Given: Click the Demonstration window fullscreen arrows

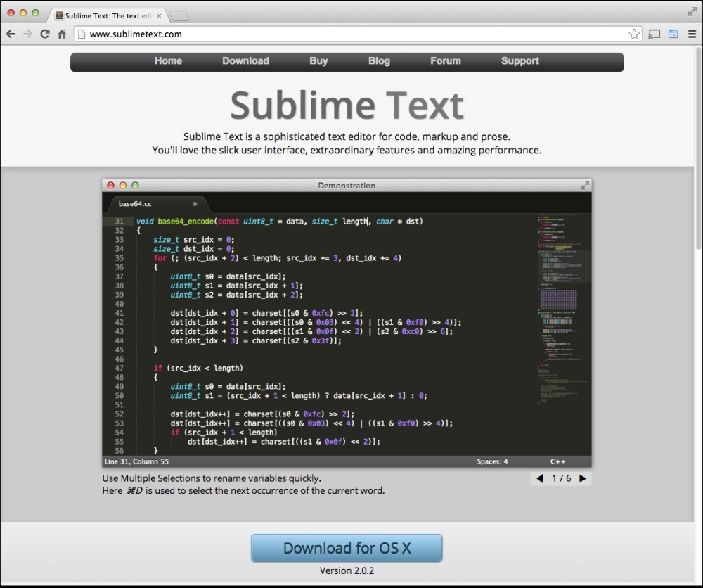Looking at the screenshot, I should coord(585,185).
